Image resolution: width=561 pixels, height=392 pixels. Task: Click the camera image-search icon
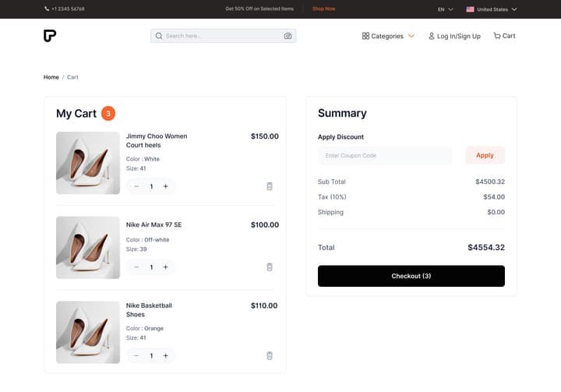(288, 36)
